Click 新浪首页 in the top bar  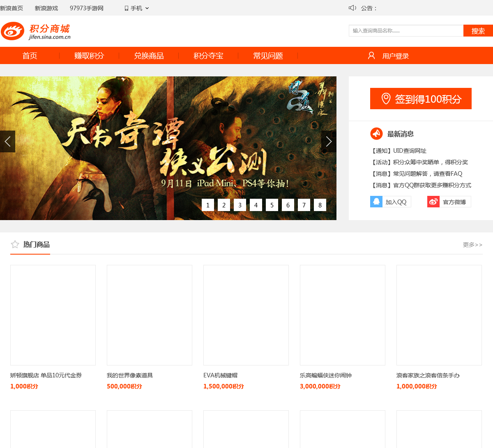pyautogui.click(x=12, y=8)
